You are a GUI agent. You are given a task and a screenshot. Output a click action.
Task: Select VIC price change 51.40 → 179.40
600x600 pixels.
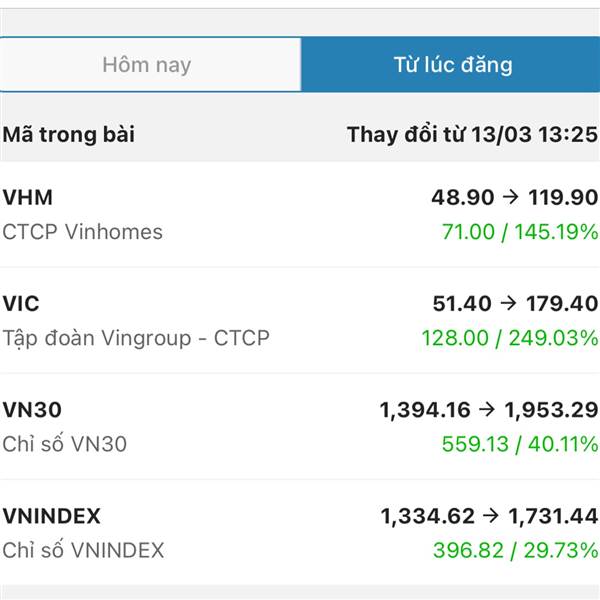coord(514,303)
